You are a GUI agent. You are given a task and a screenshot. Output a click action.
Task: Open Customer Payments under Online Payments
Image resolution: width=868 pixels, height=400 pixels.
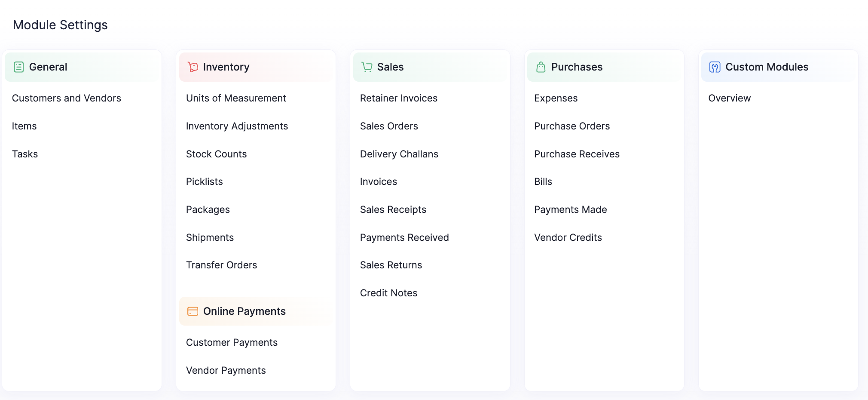point(232,342)
